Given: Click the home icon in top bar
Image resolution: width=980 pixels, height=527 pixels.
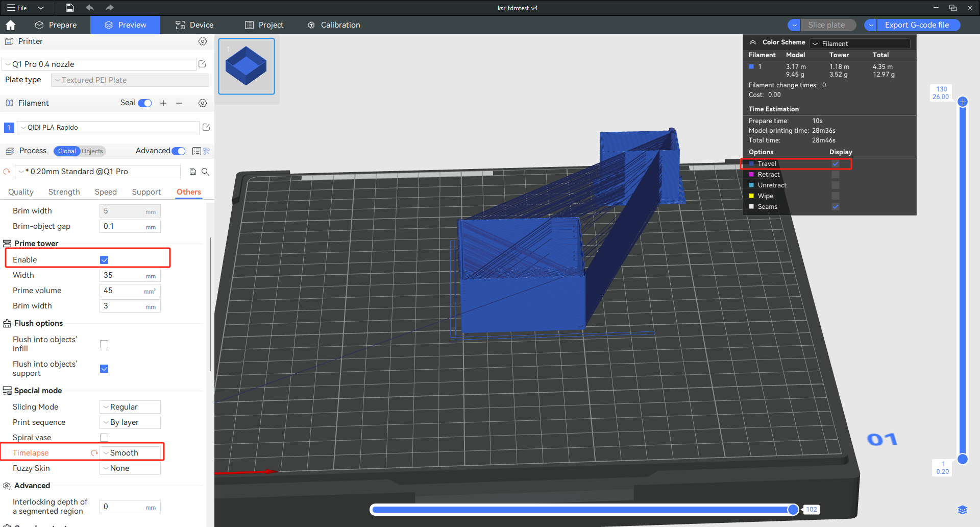Looking at the screenshot, I should pos(10,25).
